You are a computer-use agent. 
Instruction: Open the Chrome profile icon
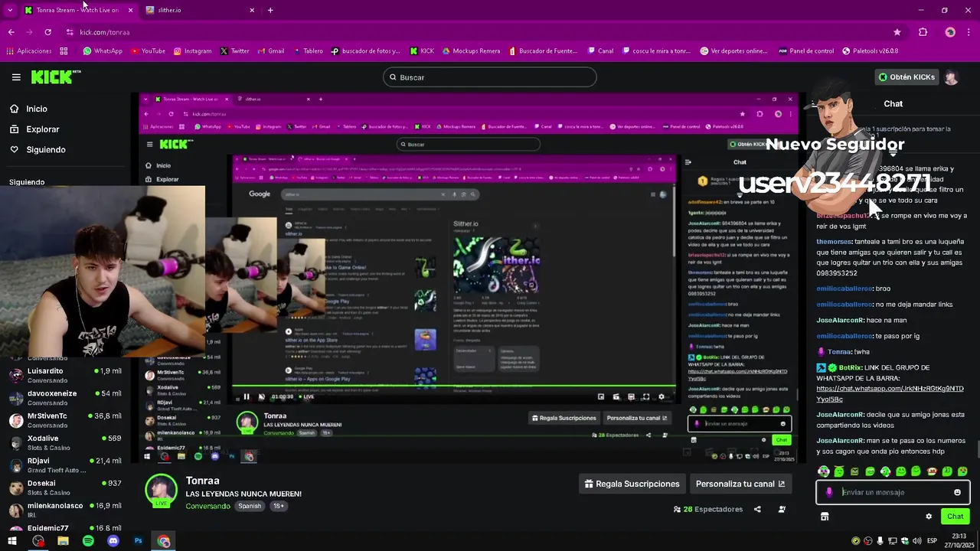[950, 32]
